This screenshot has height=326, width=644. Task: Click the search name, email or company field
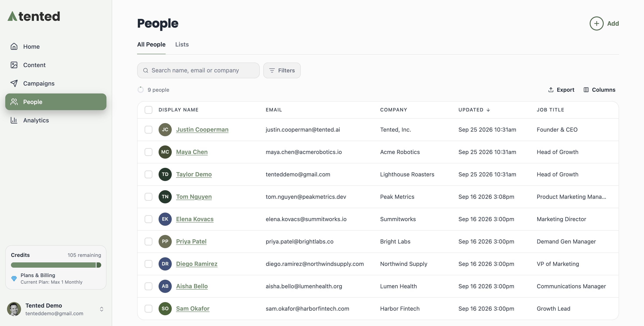click(198, 70)
